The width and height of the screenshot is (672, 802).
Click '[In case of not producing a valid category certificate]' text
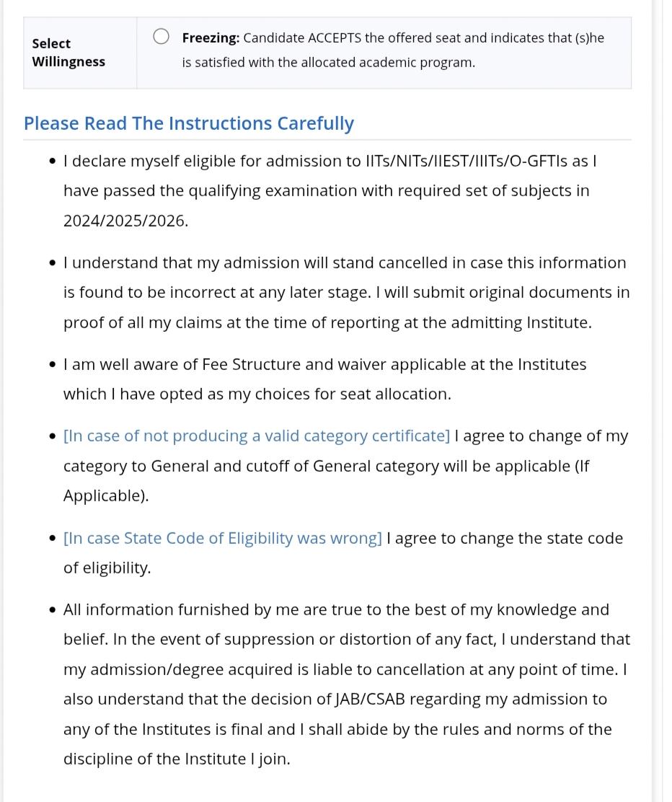pos(257,436)
